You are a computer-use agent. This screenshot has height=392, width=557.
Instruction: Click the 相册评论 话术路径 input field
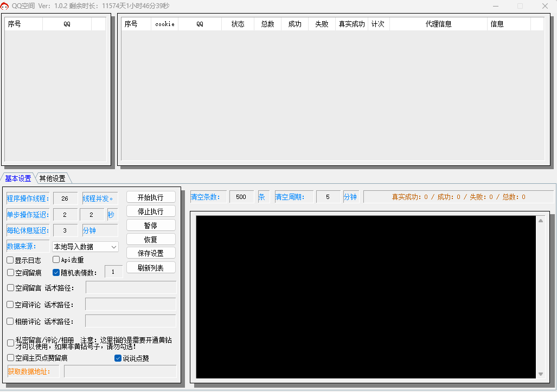pyautogui.click(x=131, y=321)
